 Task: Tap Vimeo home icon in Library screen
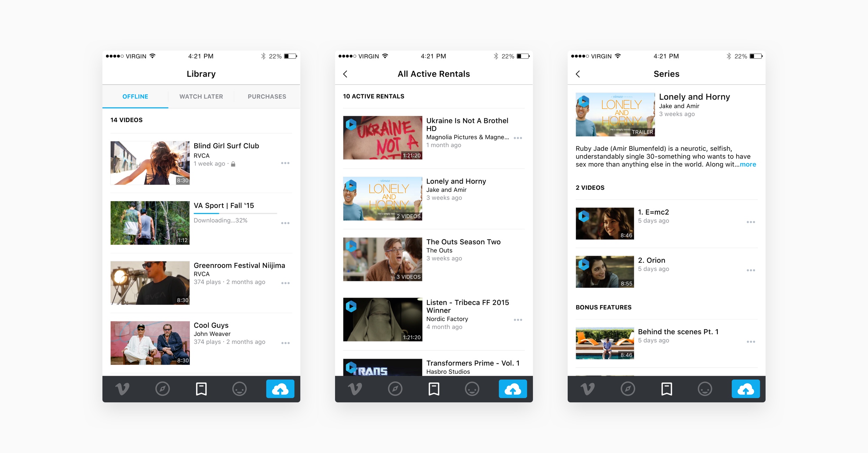pyautogui.click(x=122, y=389)
